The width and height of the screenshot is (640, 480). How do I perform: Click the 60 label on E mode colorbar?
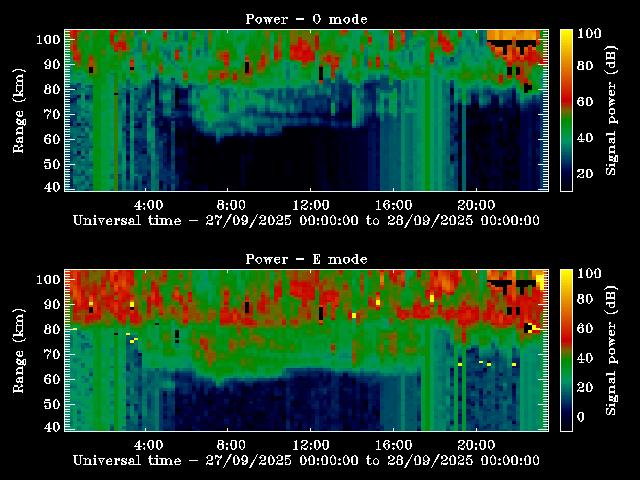tap(587, 328)
